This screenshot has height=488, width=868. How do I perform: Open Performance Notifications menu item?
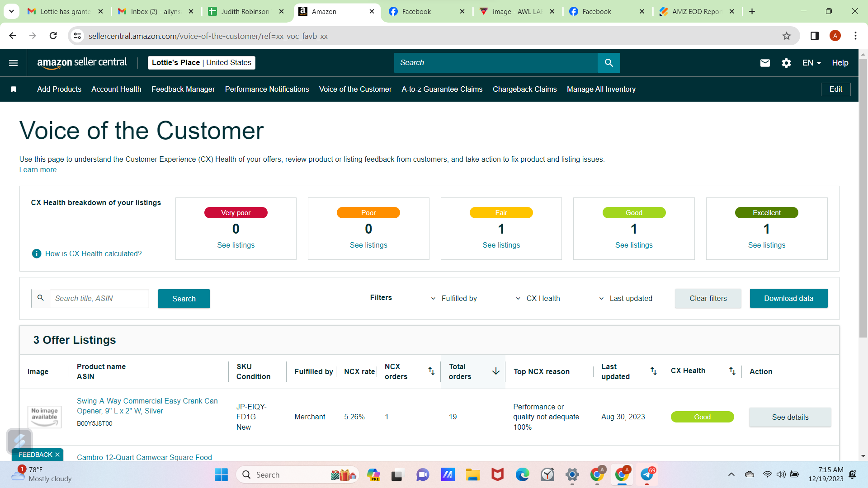pos(267,89)
